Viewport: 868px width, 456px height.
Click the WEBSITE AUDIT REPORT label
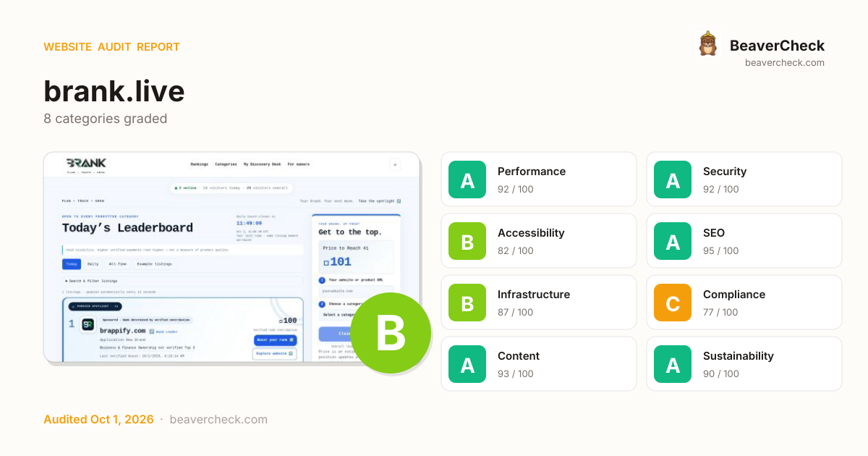111,47
